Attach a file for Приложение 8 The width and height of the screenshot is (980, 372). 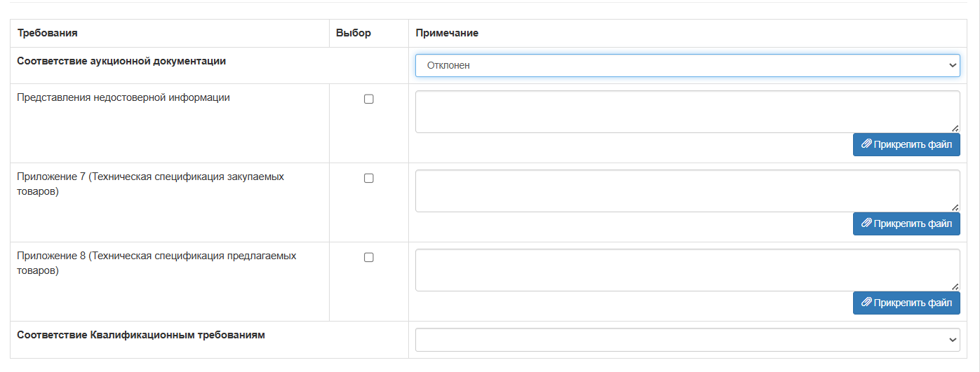pos(906,303)
